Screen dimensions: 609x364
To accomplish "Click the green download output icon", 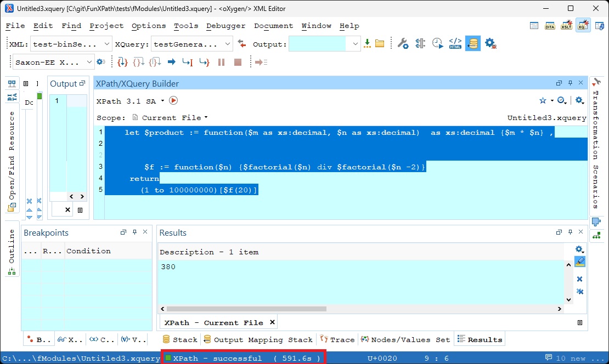I will click(x=367, y=43).
